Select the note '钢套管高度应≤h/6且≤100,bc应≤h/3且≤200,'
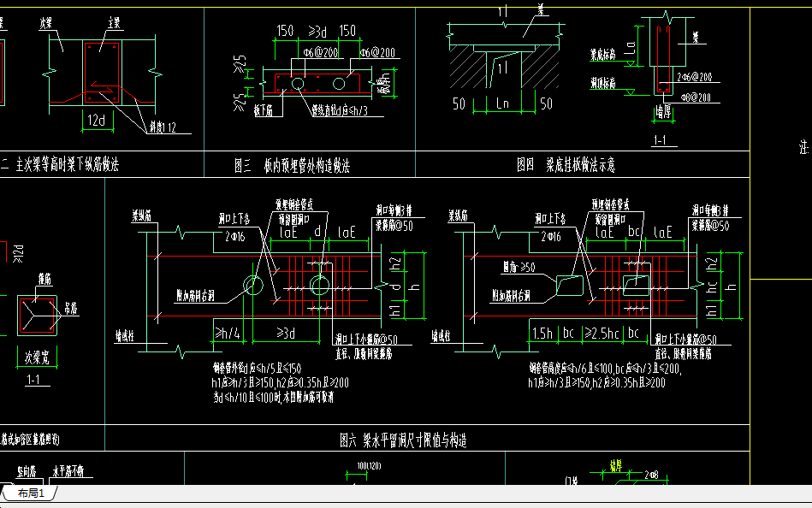 (605, 369)
